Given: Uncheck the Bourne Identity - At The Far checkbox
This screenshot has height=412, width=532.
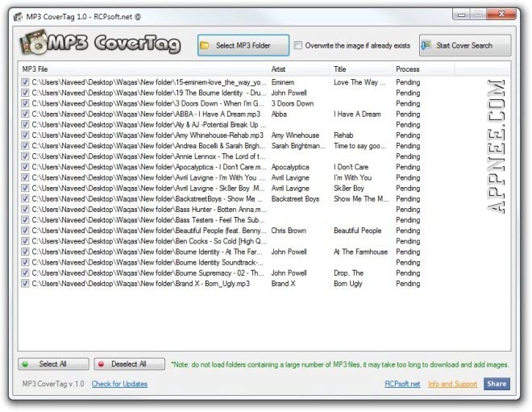Looking at the screenshot, I should pos(25,252).
